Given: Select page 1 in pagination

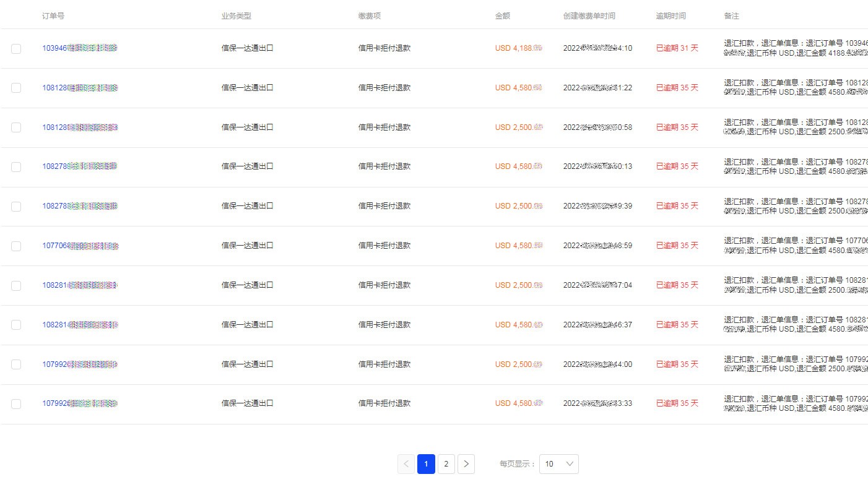Looking at the screenshot, I should click(x=426, y=464).
